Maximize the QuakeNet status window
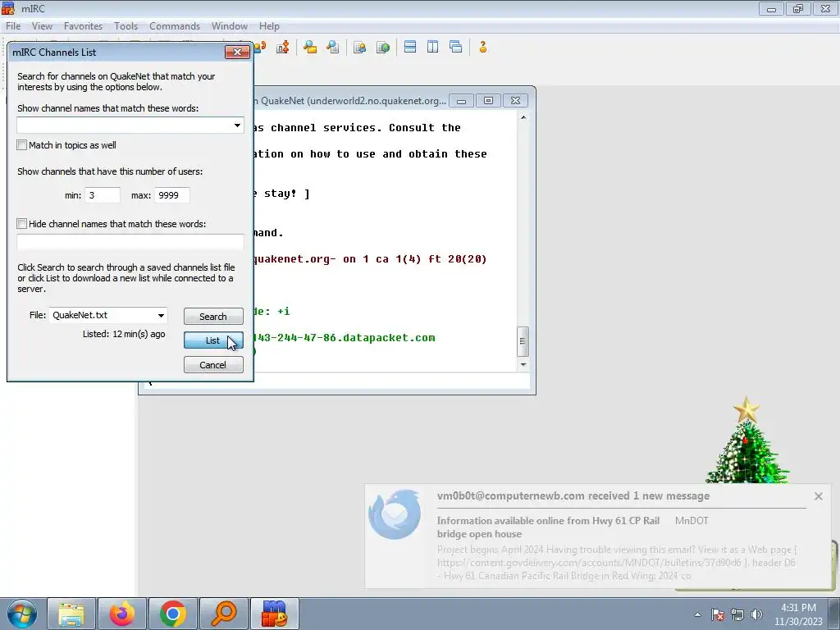The image size is (840, 630). tap(488, 101)
